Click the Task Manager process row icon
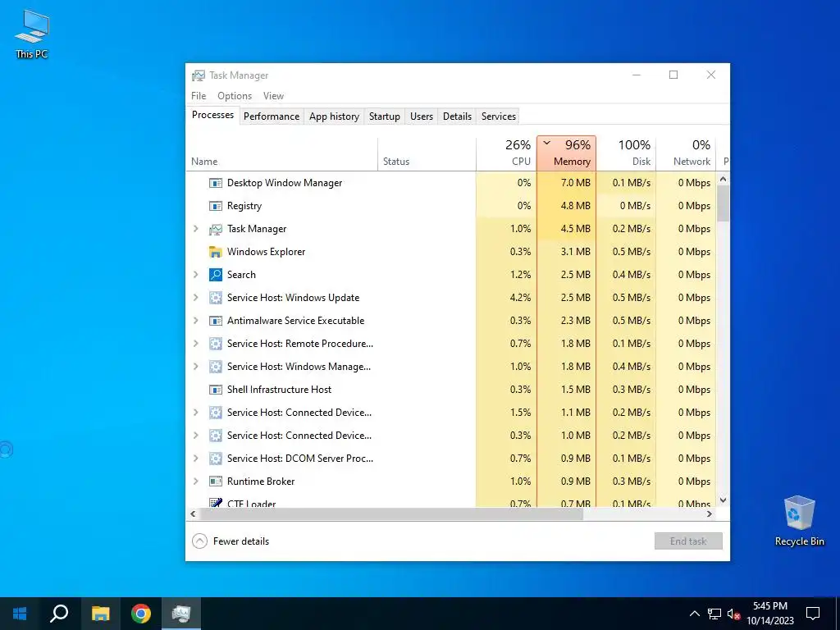This screenshot has width=840, height=630. pyautogui.click(x=216, y=230)
